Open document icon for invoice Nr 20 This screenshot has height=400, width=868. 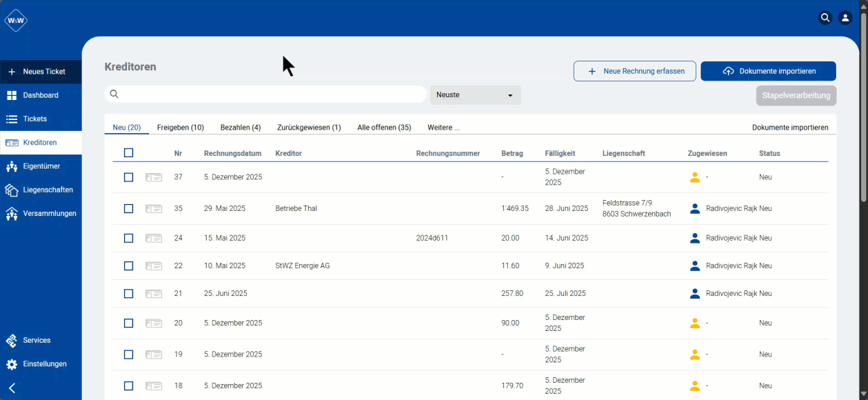click(154, 323)
